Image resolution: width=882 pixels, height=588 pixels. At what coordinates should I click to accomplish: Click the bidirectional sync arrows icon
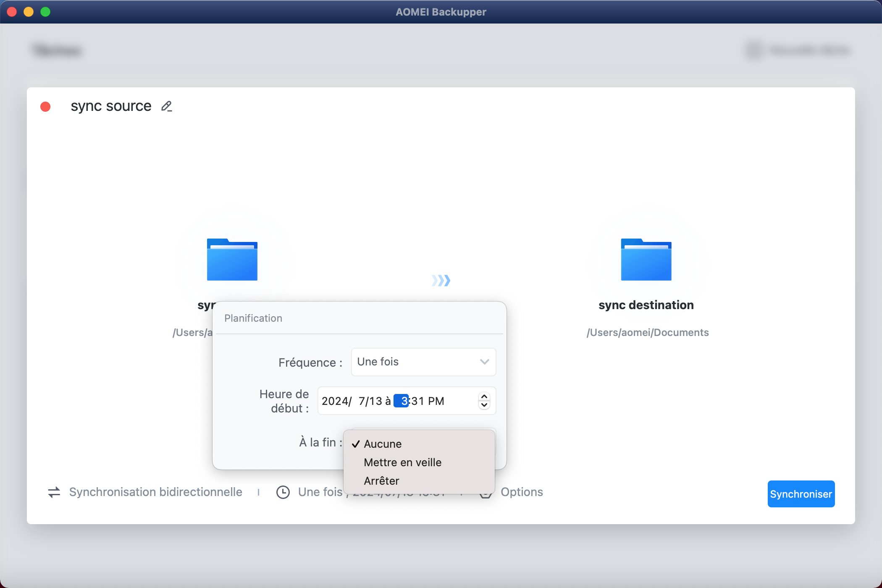pos(54,492)
